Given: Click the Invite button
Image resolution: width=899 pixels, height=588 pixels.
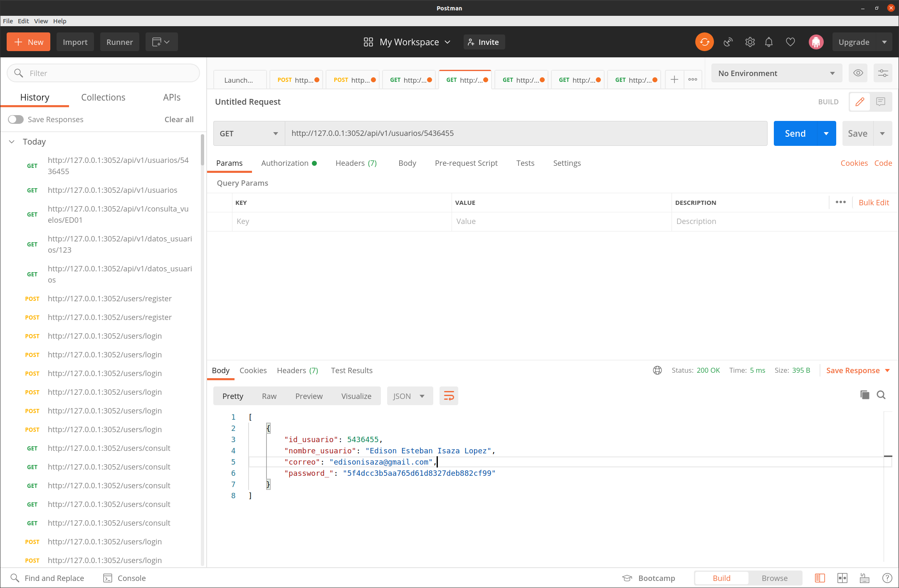Looking at the screenshot, I should point(484,42).
